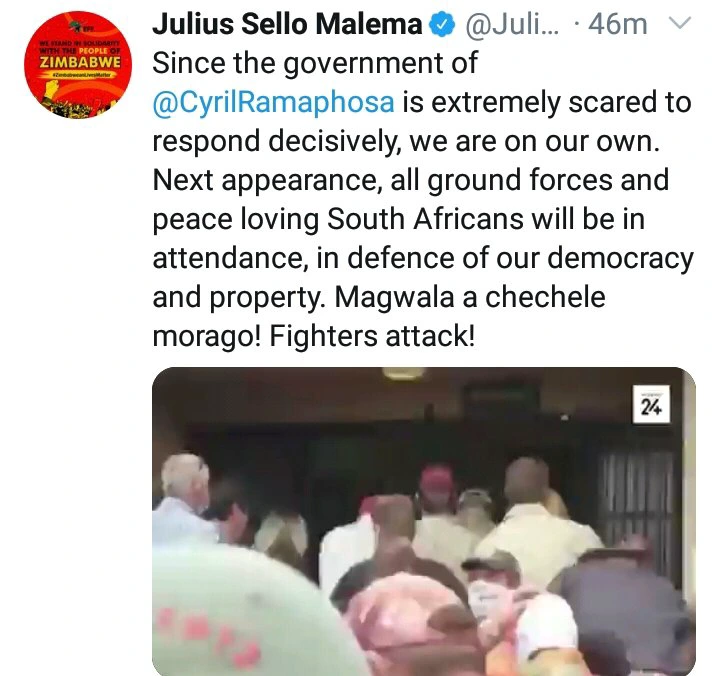This screenshot has width=720, height=676.
Task: Click the ZIMBABWE banner in the avatar
Action: point(80,62)
